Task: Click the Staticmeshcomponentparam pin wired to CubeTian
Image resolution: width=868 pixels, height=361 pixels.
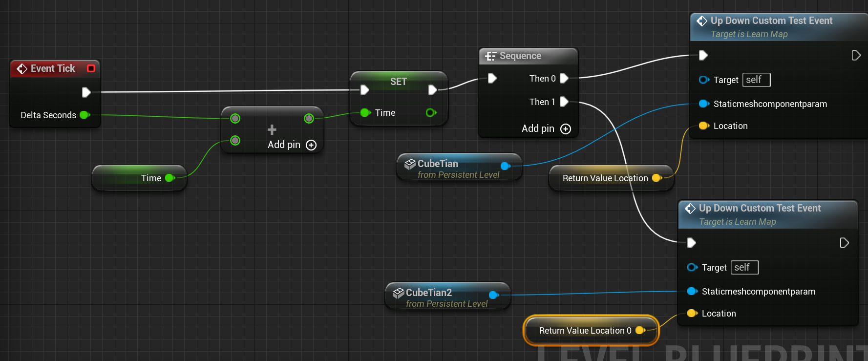Action: (704, 104)
